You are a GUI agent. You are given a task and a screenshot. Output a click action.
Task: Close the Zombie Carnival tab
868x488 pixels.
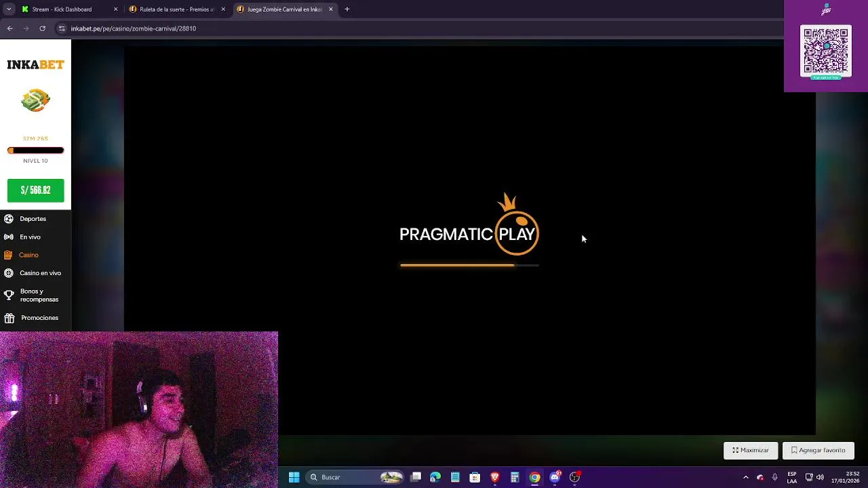331,9
